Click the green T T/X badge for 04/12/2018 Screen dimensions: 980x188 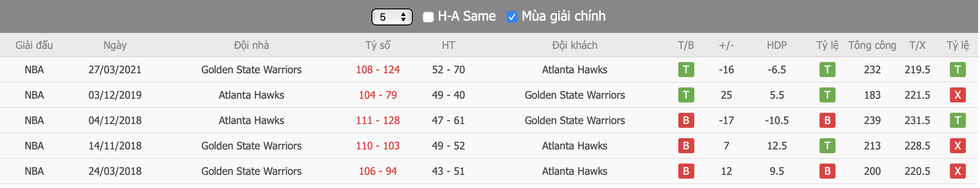(957, 120)
